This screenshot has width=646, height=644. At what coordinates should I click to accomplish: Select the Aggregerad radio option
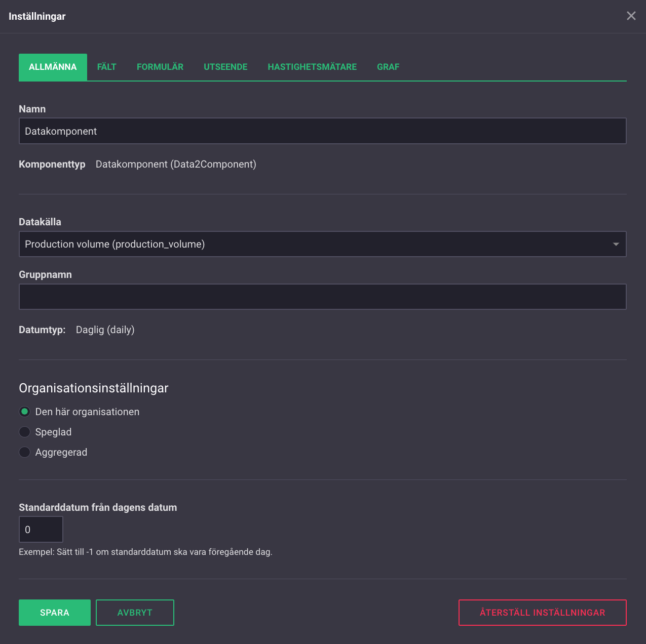tap(24, 452)
